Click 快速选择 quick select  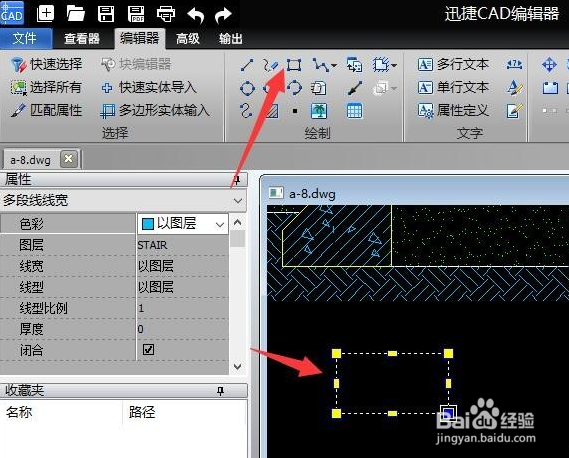(x=46, y=65)
